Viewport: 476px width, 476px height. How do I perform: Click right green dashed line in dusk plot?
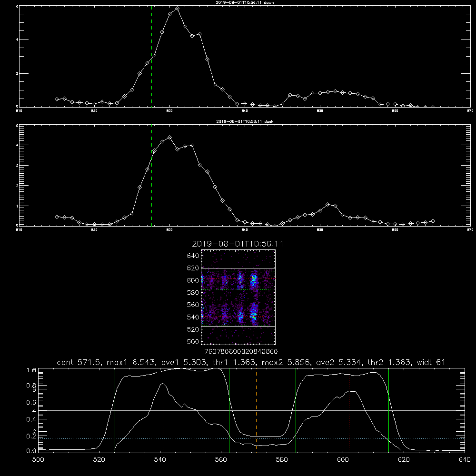point(263,175)
